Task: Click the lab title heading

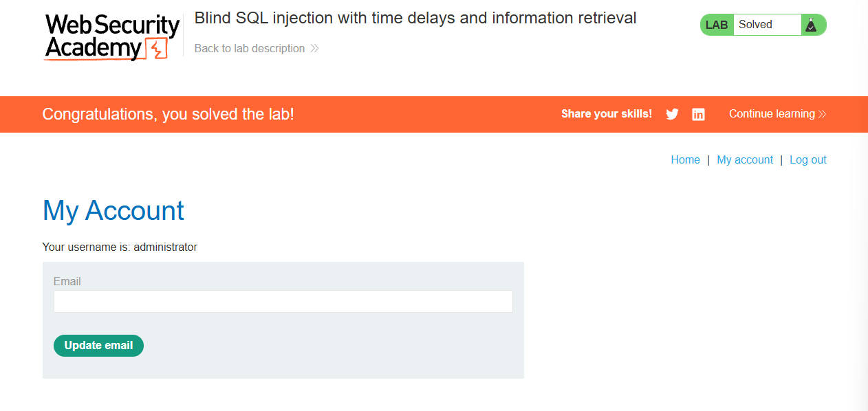Action: 415,19
